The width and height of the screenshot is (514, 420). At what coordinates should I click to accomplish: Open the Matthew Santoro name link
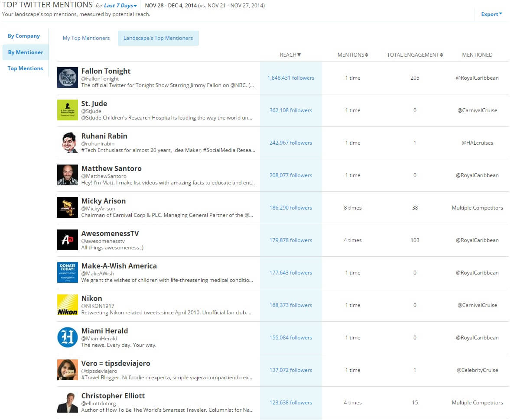click(111, 168)
